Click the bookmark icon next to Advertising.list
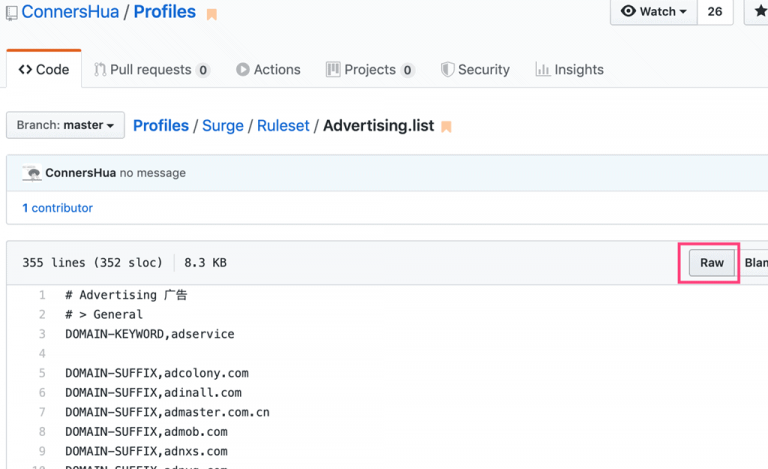This screenshot has width=768, height=469. pos(446,127)
